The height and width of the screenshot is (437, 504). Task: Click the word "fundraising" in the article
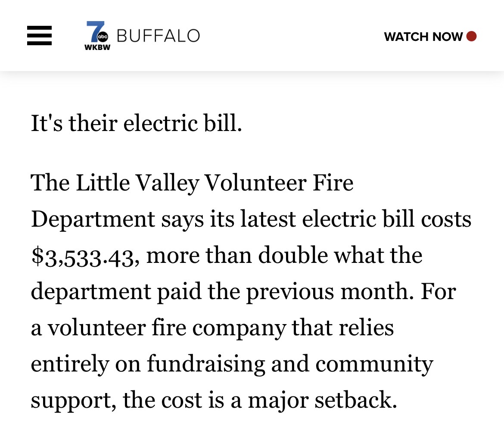205,364
